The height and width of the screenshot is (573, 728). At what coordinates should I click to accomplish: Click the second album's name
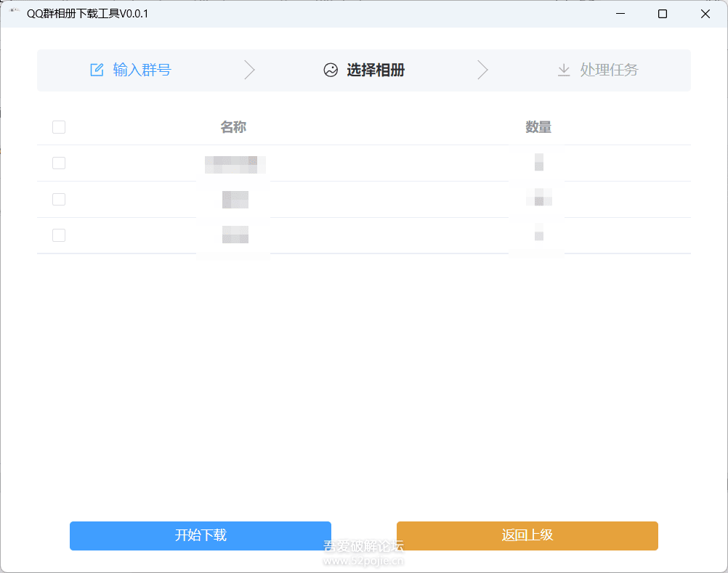pos(234,199)
